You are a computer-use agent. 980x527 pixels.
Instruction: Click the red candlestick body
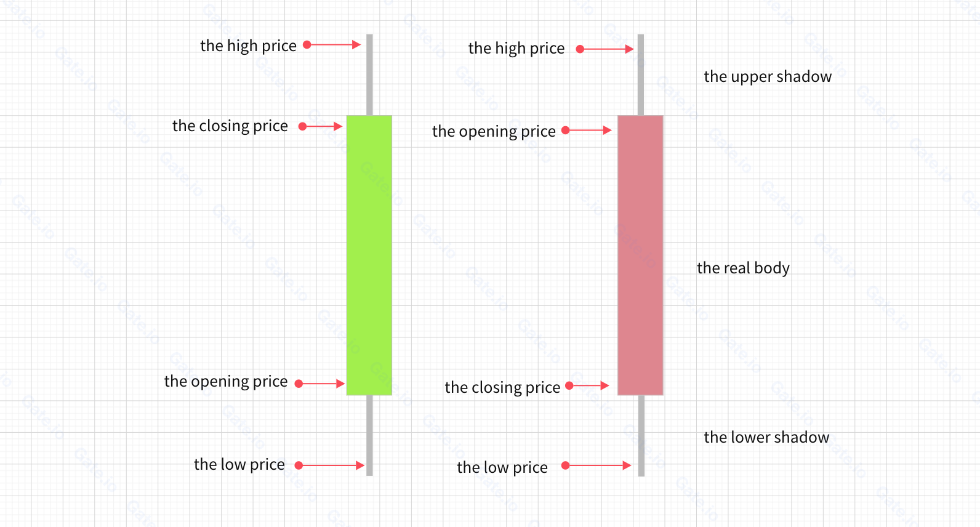640,255
